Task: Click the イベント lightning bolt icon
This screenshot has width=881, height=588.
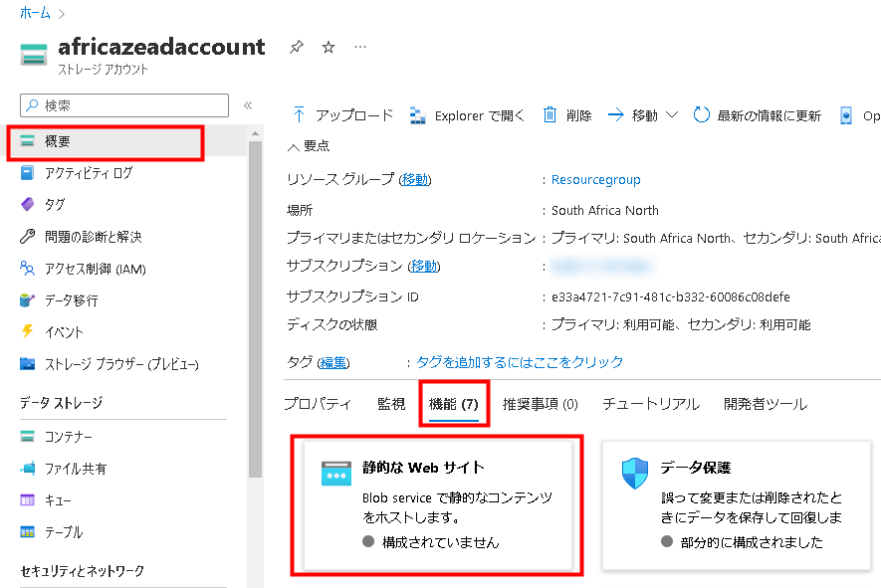Action: tap(27, 331)
